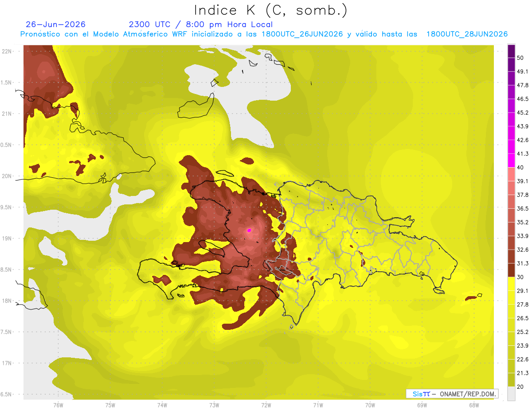Click the longitude axis label "70W"
532x411 pixels.
tap(370, 405)
